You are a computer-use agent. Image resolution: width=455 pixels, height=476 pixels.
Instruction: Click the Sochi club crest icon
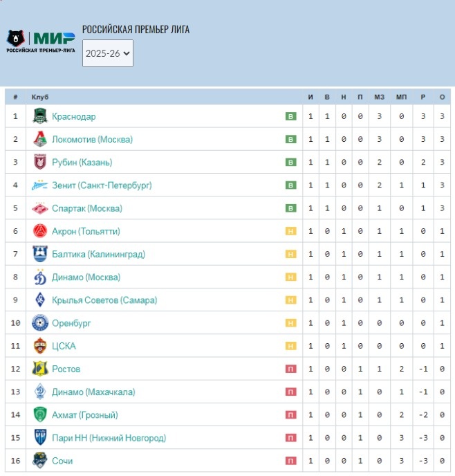40,461
